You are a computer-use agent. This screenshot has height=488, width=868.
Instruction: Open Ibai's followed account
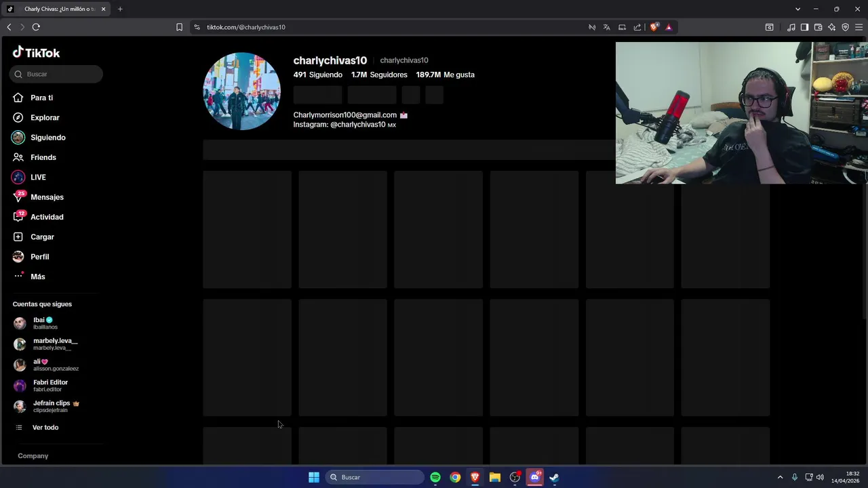pos(45,323)
